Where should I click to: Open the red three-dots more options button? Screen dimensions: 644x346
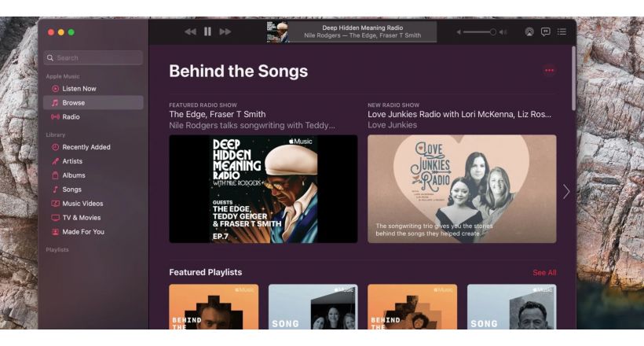(549, 70)
